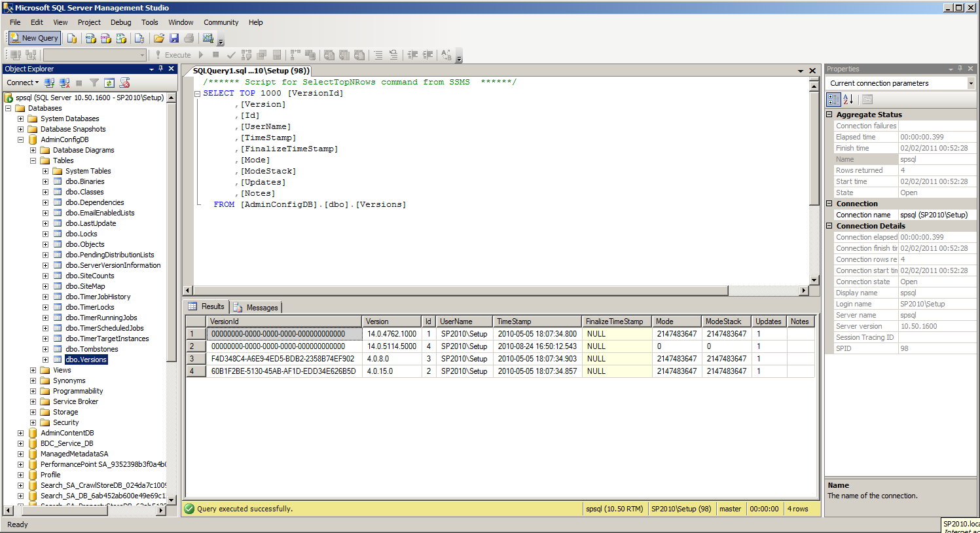
Task: Click the Save floppy disk icon
Action: (174, 38)
